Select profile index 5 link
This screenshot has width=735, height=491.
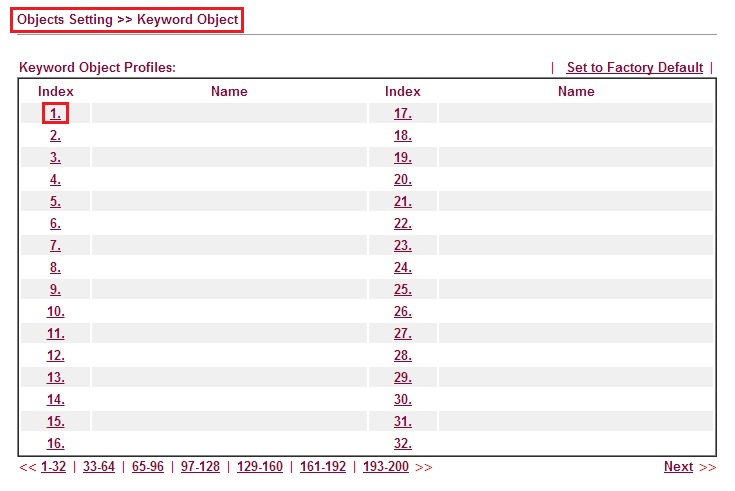55,201
